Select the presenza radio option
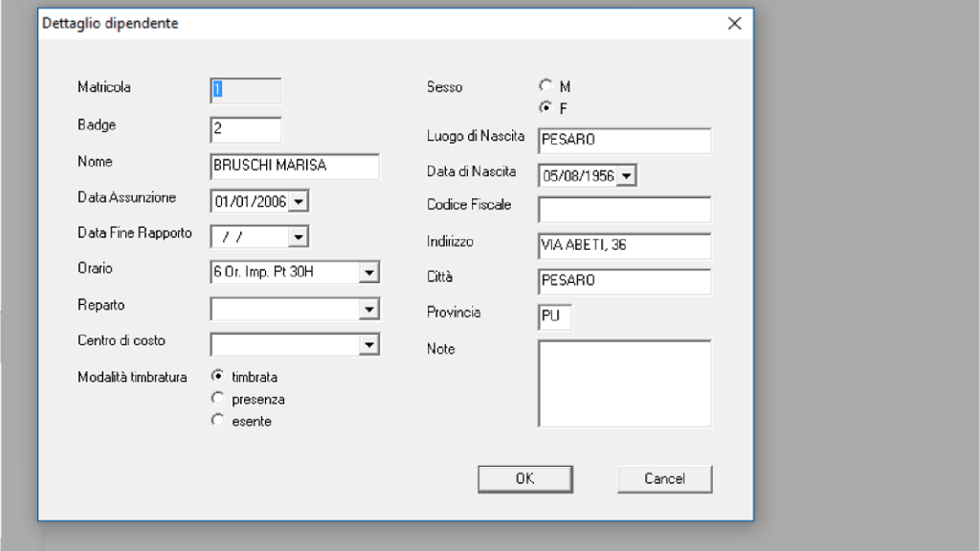Image resolution: width=980 pixels, height=551 pixels. 217,398
